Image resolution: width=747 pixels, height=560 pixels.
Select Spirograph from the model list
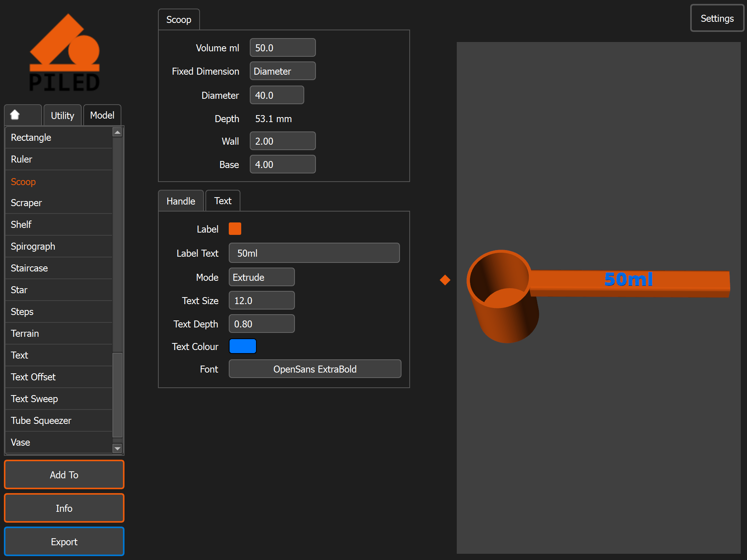tap(59, 246)
